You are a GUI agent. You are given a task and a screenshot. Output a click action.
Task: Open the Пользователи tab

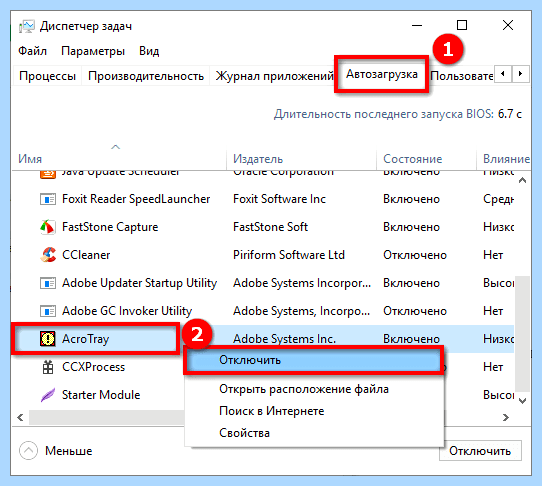coord(461,76)
